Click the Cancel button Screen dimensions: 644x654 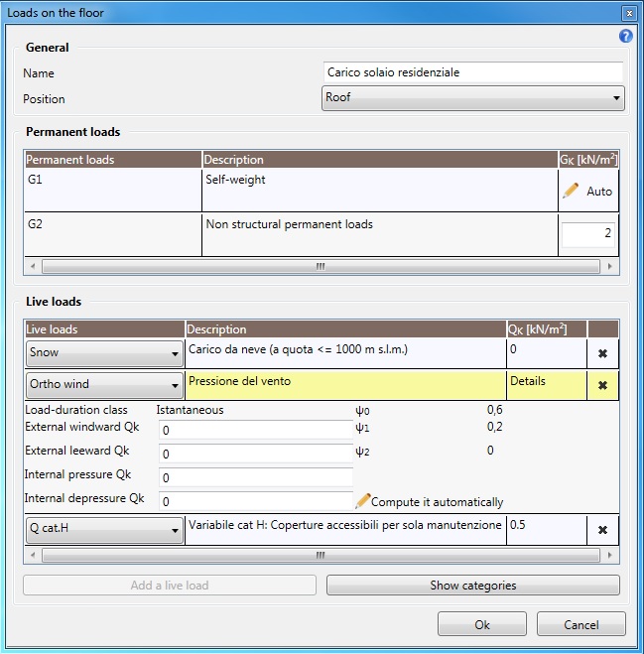tap(581, 624)
